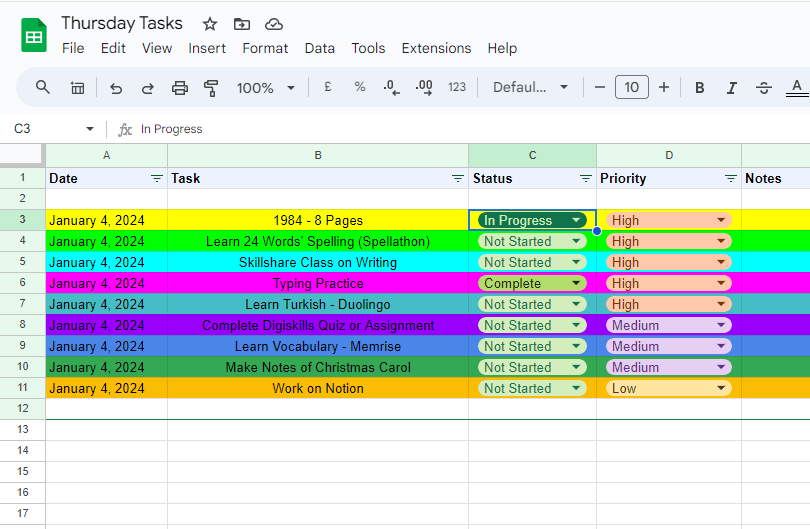Click the Thursday Tasks document title
This screenshot has height=529, width=810.
pos(122,23)
